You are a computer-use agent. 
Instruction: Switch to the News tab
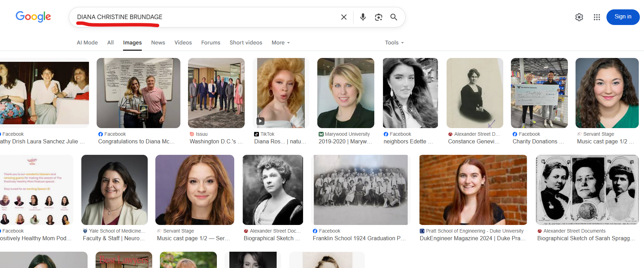pyautogui.click(x=158, y=43)
